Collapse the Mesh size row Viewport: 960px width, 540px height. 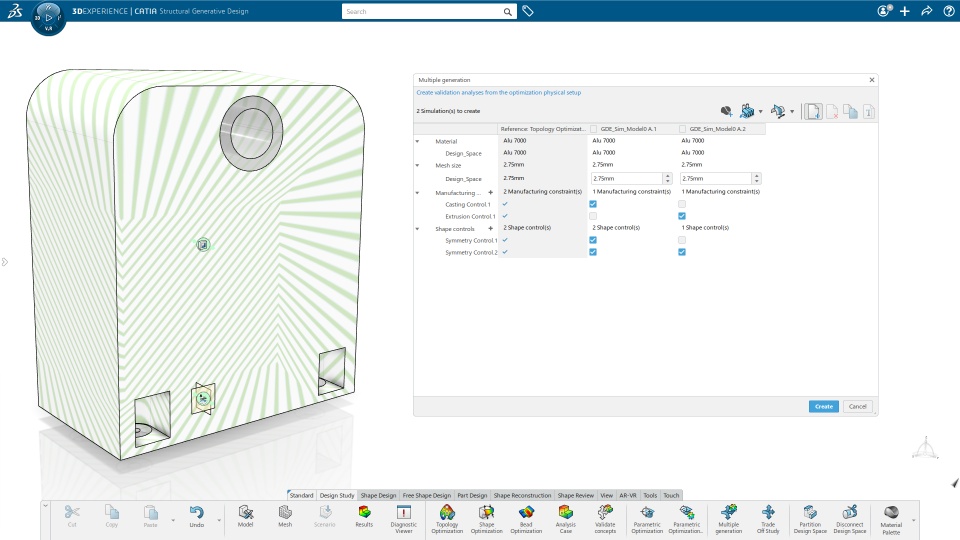coord(418,165)
